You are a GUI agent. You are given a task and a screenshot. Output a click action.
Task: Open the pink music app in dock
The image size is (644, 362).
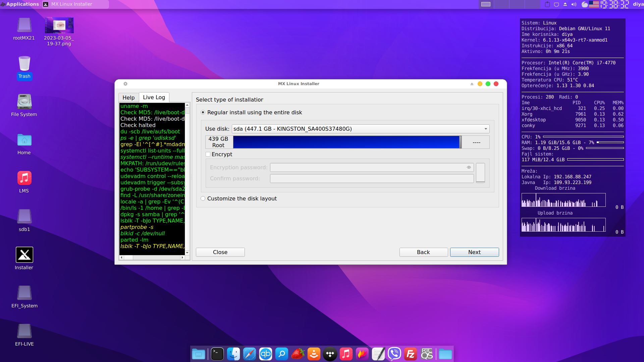point(346,354)
